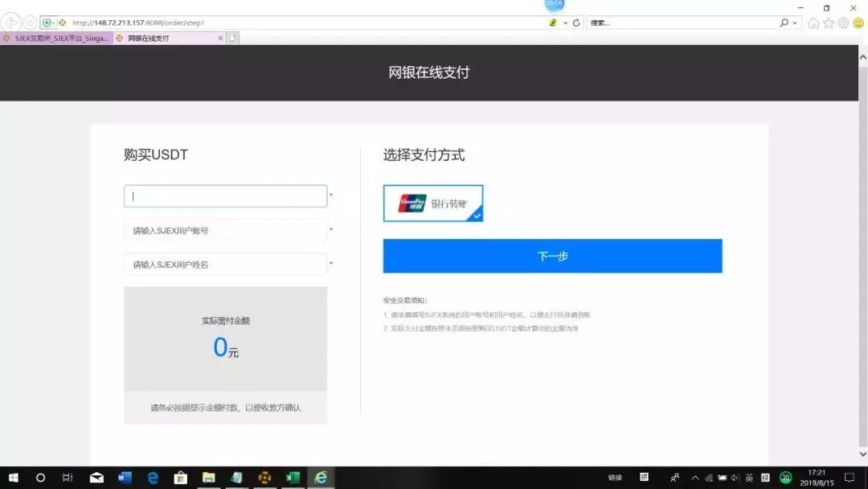Expand the address bar dropdown arrow
868x489 pixels.
click(566, 23)
